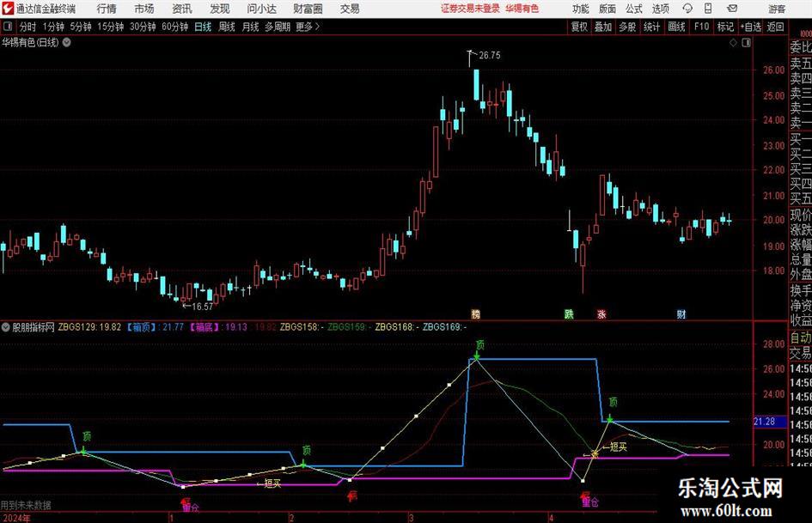The width and height of the screenshot is (812, 523).
Task: Expand 更多 periods chevron
Action: [317, 27]
